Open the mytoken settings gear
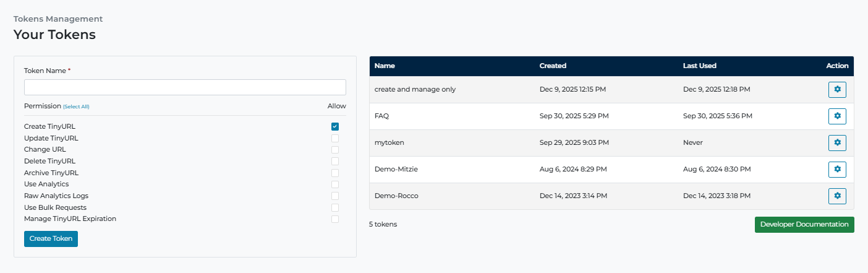 [837, 143]
